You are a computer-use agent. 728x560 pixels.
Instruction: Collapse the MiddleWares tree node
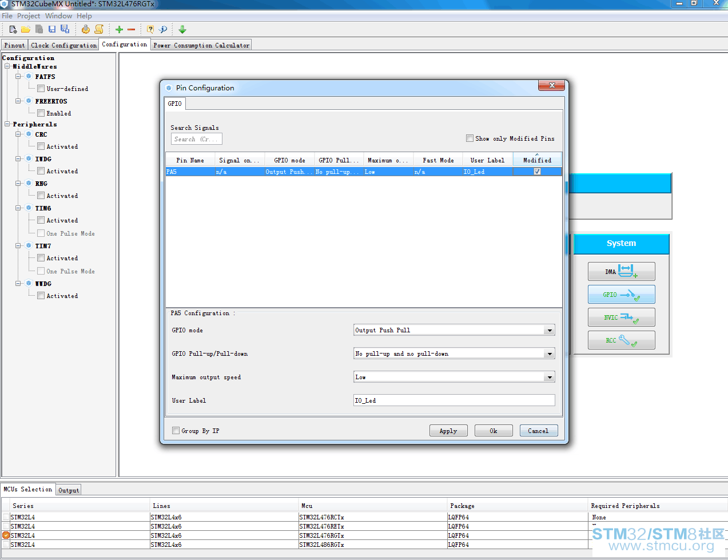point(7,66)
